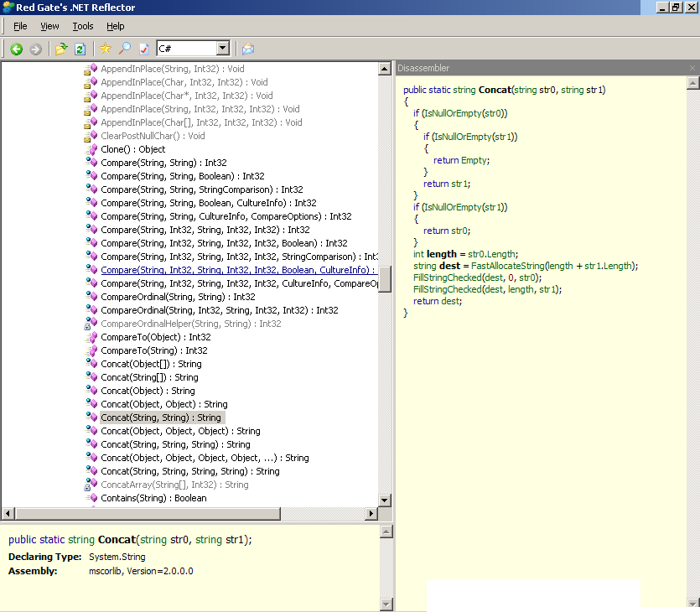Open the File menu

click(x=20, y=26)
